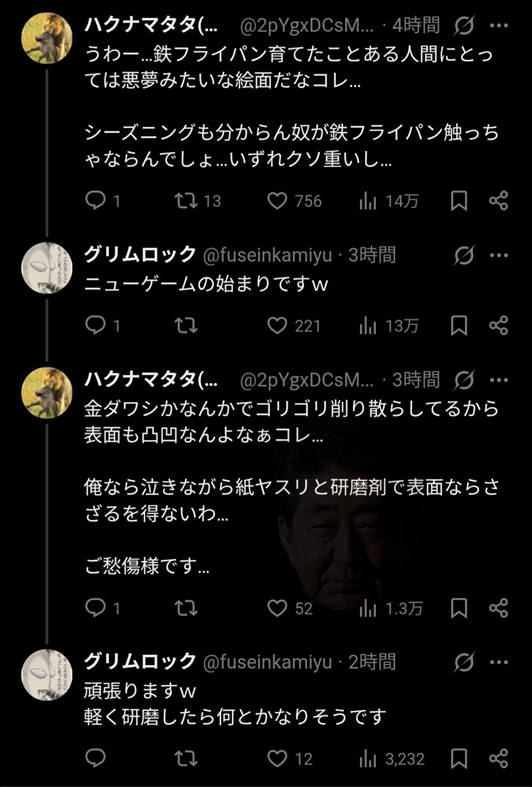The width and height of the screenshot is (532, 787).
Task: Open Grok icon on the 4時間 tweet
Action: (x=464, y=25)
